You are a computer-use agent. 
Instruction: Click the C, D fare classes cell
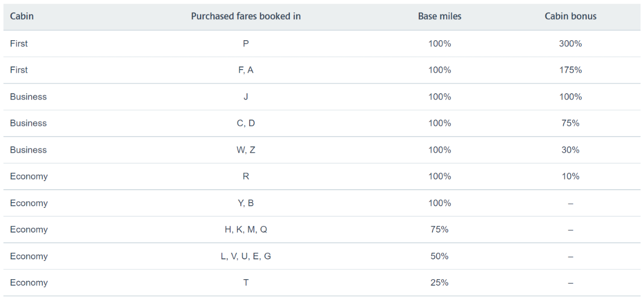tap(246, 123)
